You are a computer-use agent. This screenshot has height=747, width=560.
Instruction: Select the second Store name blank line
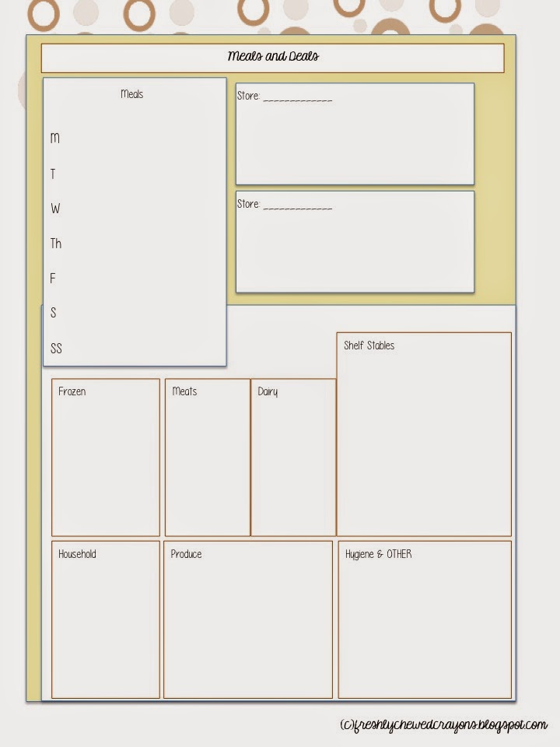pos(298,209)
